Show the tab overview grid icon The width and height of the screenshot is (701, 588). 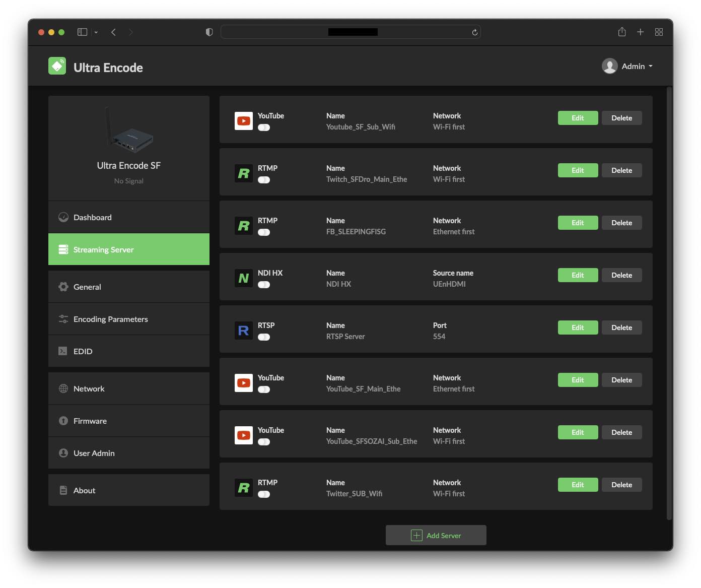659,32
